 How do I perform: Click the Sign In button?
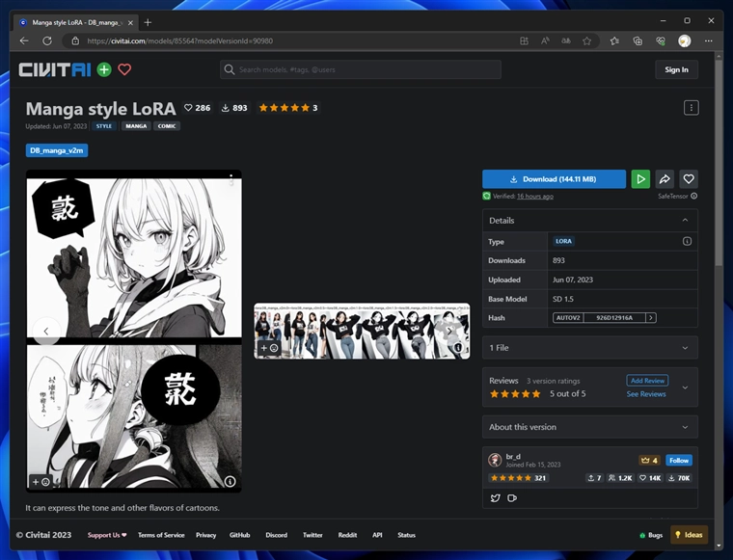(676, 69)
